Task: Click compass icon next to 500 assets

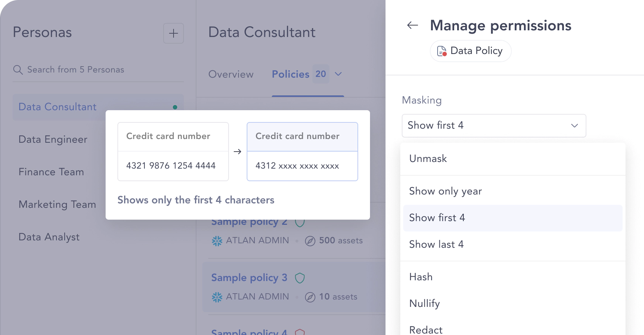Action: click(310, 241)
